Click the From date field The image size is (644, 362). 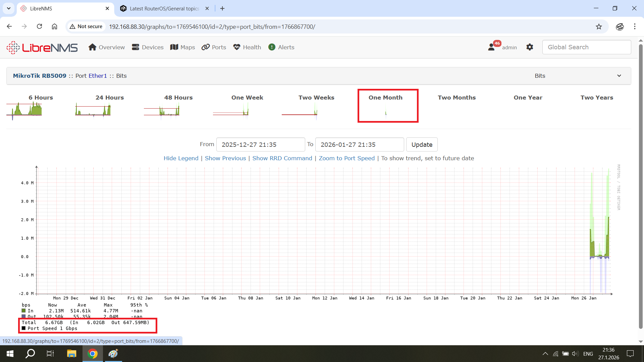coord(260,144)
